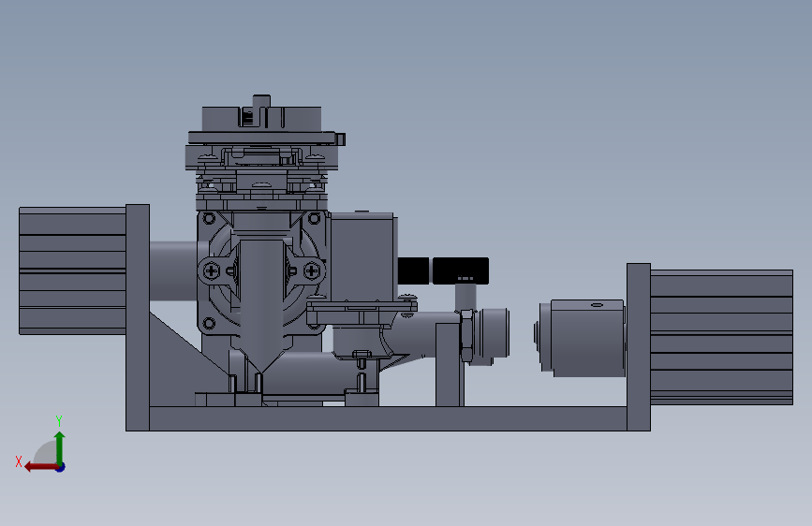Select the left vertical mounting plate
Viewport: 812px width, 526px height.
pyautogui.click(x=138, y=317)
